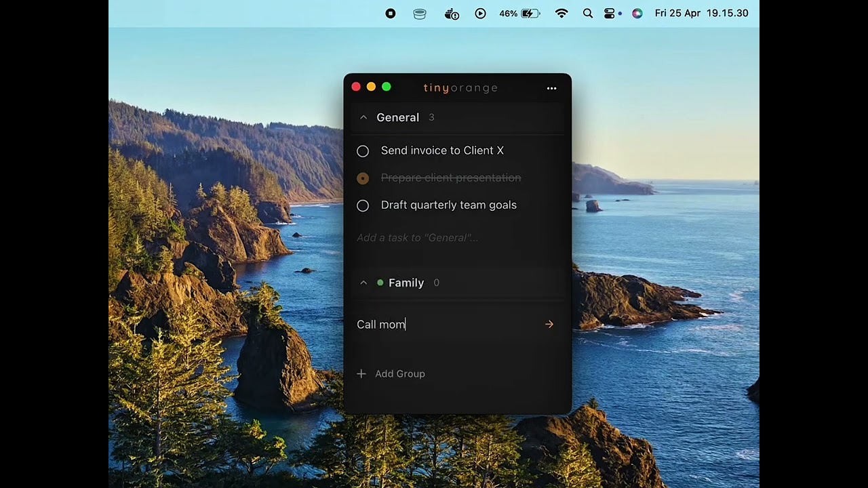The image size is (868, 488).
Task: Click the green color dot beside Family
Action: (380, 283)
